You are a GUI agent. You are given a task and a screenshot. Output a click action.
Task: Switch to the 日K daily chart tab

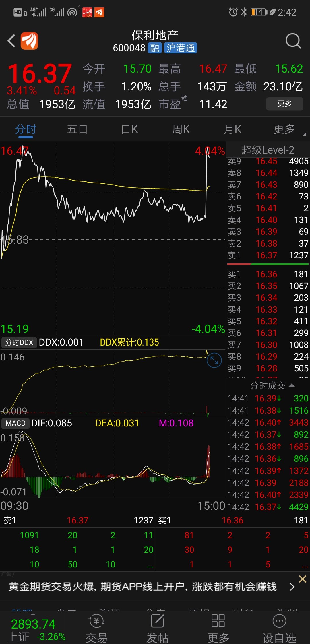click(129, 129)
